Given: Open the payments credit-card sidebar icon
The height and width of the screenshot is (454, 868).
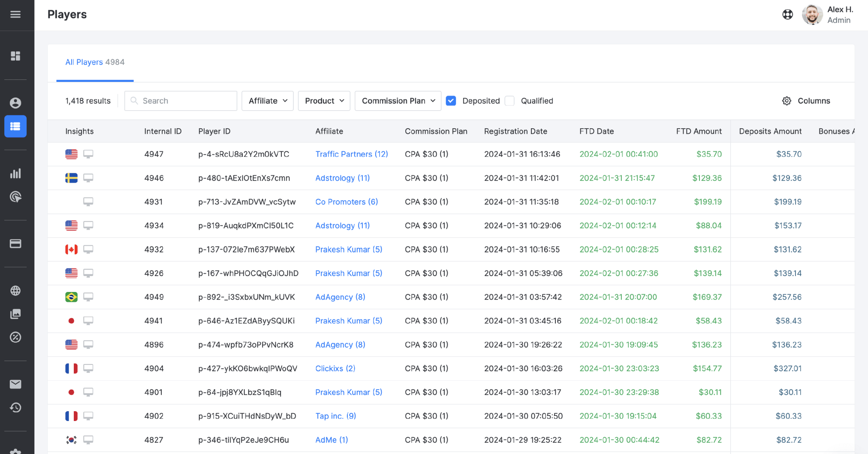Looking at the screenshot, I should click(x=15, y=244).
